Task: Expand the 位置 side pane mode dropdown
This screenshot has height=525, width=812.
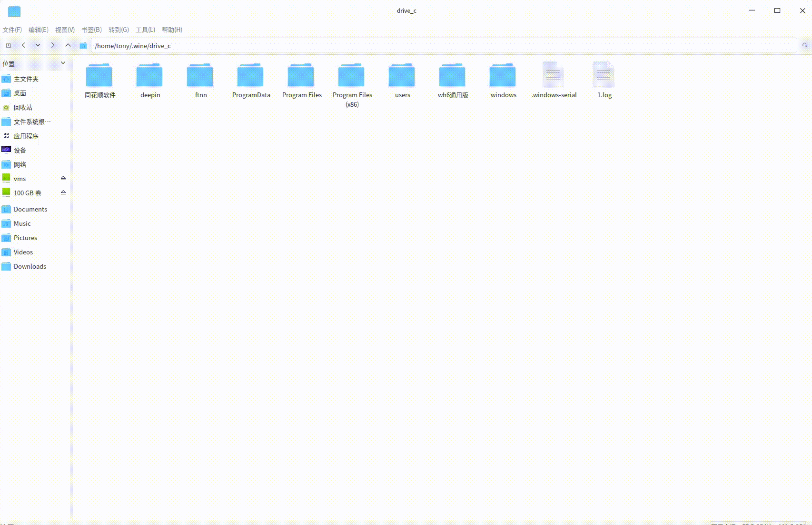Action: coord(63,63)
